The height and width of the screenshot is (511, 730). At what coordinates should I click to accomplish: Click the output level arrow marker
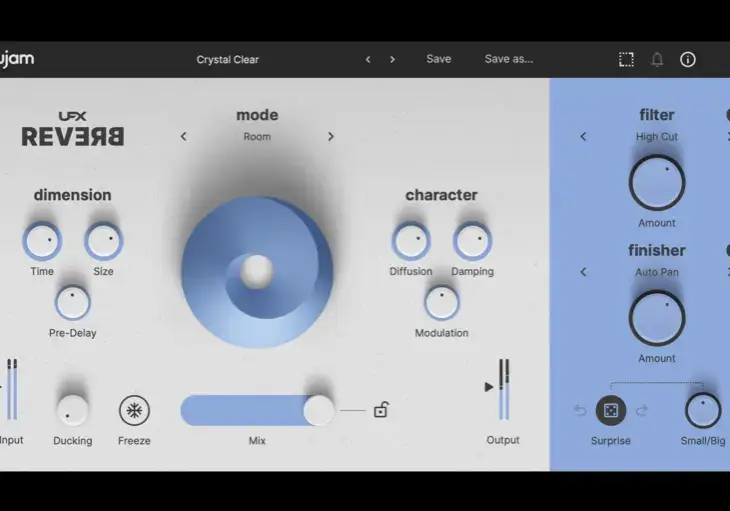pyautogui.click(x=488, y=387)
